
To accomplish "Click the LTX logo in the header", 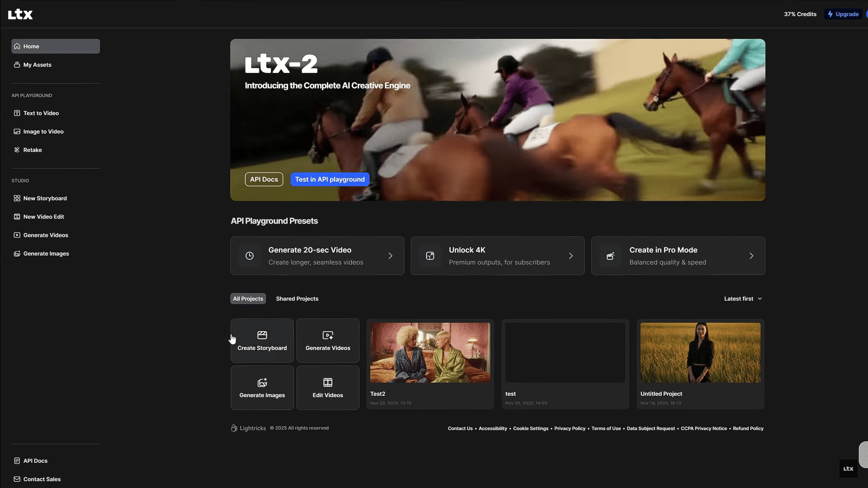I will click(20, 14).
